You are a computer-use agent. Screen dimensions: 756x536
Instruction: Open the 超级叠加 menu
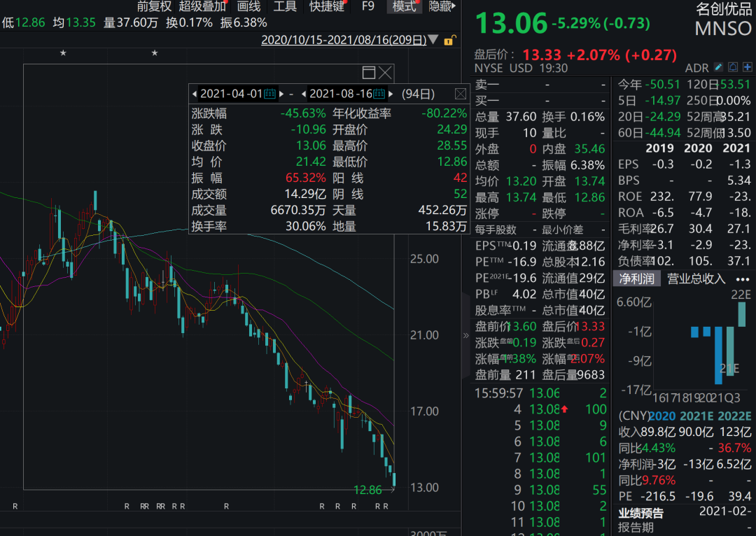202,6
